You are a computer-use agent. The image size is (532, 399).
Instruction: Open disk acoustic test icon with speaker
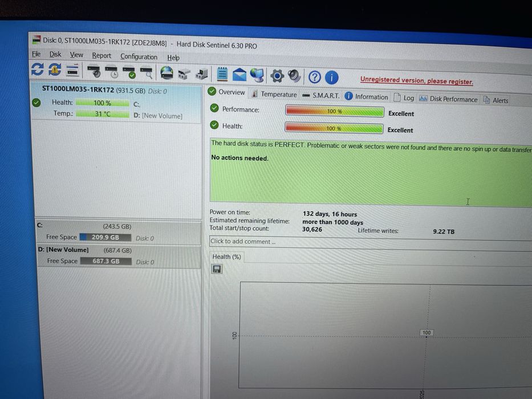coord(94,71)
